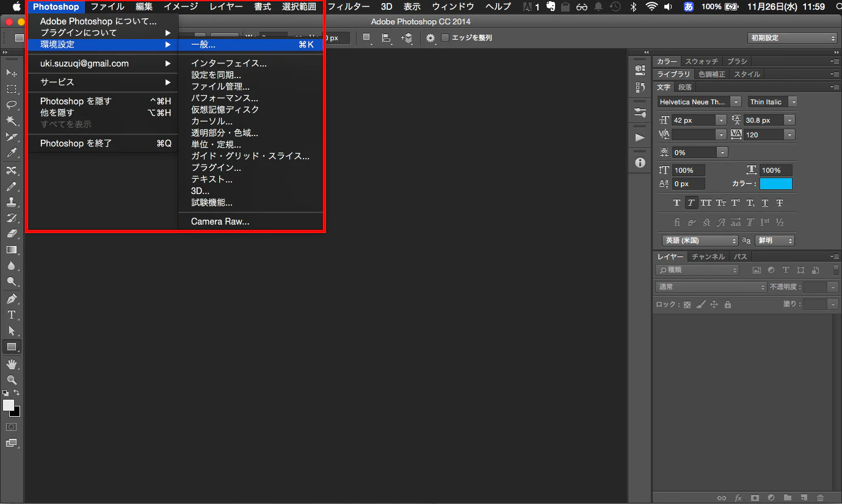The width and height of the screenshot is (842, 504).
Task: Select the Zoom tool
Action: coord(11,380)
